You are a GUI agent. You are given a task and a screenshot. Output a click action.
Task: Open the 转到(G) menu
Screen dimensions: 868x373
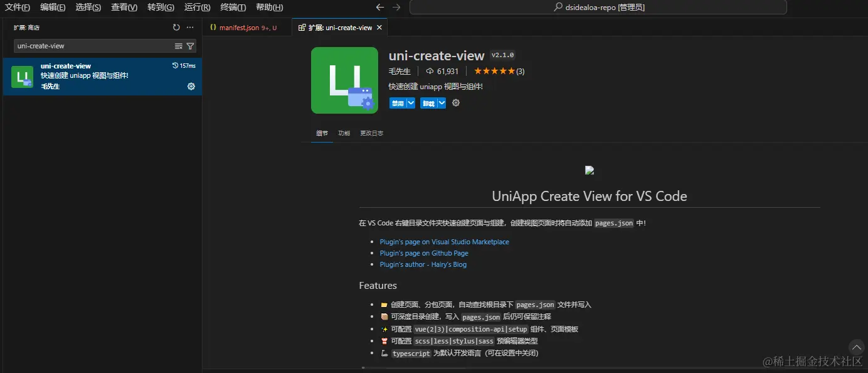point(161,8)
